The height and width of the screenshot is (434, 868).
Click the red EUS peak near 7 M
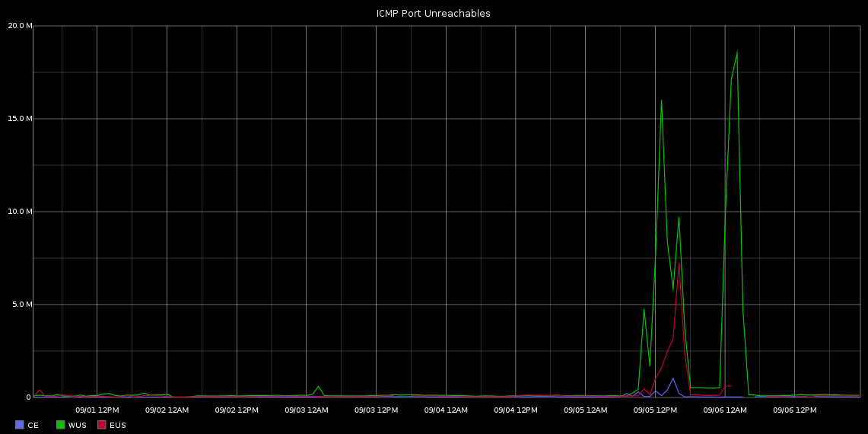[679, 263]
